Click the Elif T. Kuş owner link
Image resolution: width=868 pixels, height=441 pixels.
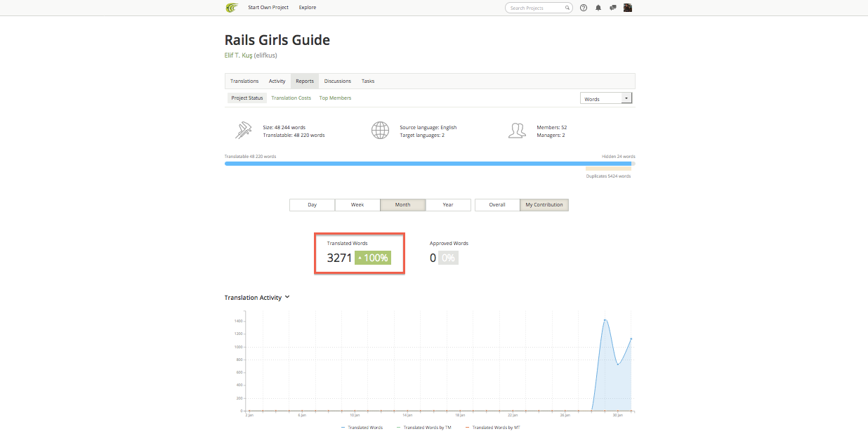(251, 55)
